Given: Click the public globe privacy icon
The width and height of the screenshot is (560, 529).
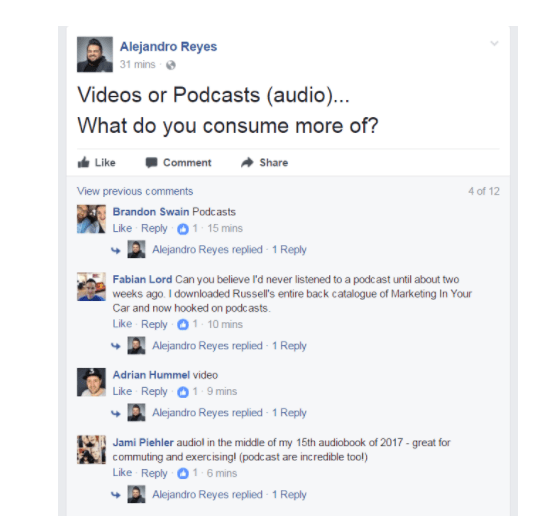Looking at the screenshot, I should pos(171,65).
